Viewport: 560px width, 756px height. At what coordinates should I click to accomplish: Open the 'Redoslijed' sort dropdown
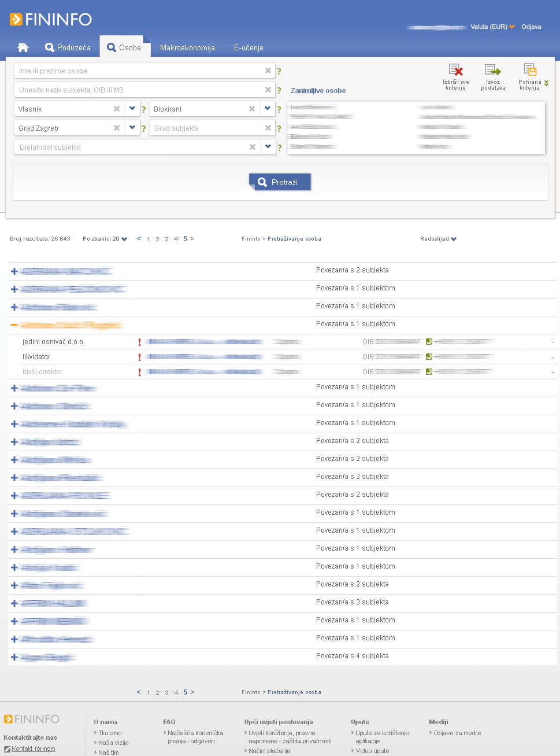click(438, 239)
